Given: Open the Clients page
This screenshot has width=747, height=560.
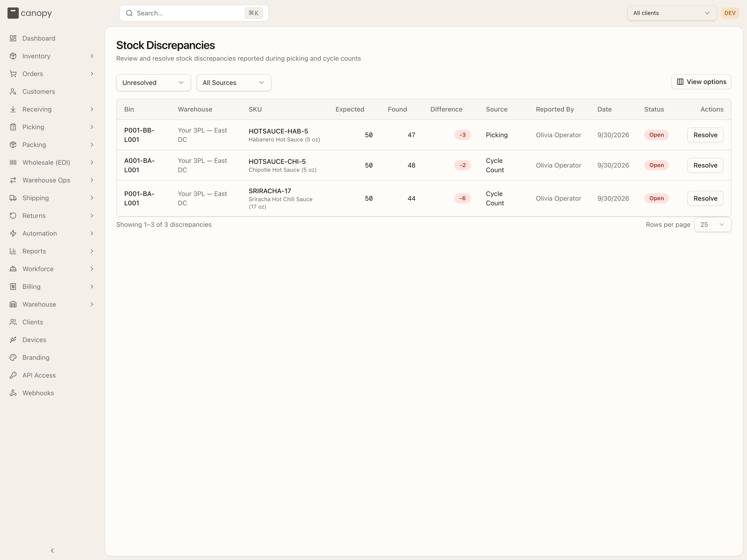Looking at the screenshot, I should [x=52, y=322].
